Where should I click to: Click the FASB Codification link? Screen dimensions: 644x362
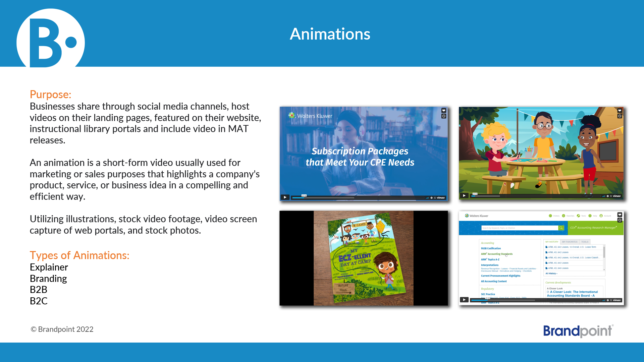491,248
